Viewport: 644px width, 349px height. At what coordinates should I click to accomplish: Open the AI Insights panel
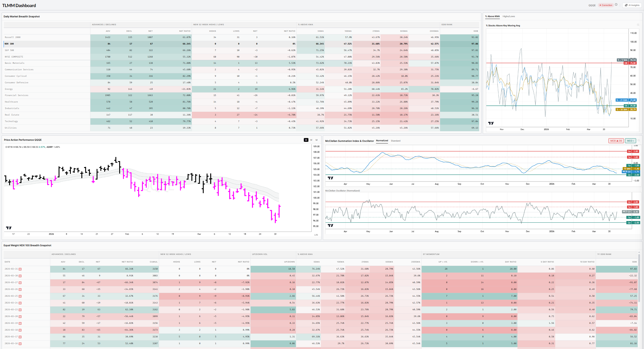click(632, 5)
